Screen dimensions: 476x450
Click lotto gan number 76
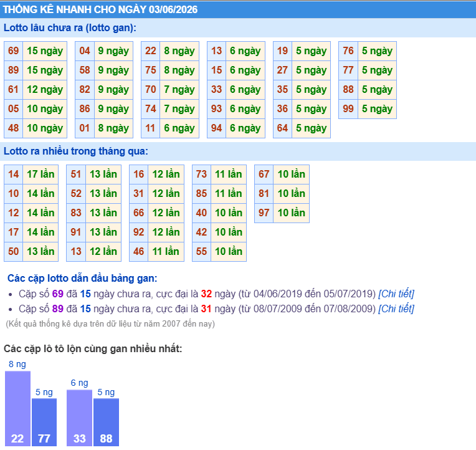click(348, 50)
